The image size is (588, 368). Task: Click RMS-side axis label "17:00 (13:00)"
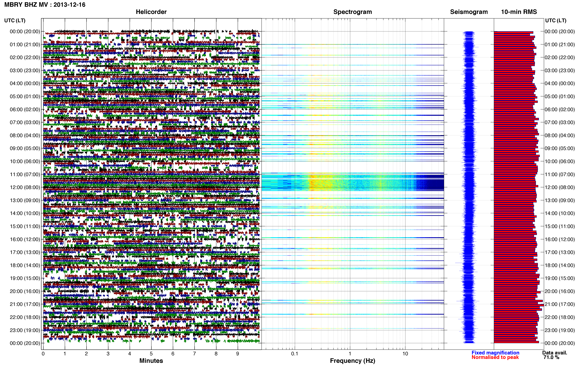(560, 252)
